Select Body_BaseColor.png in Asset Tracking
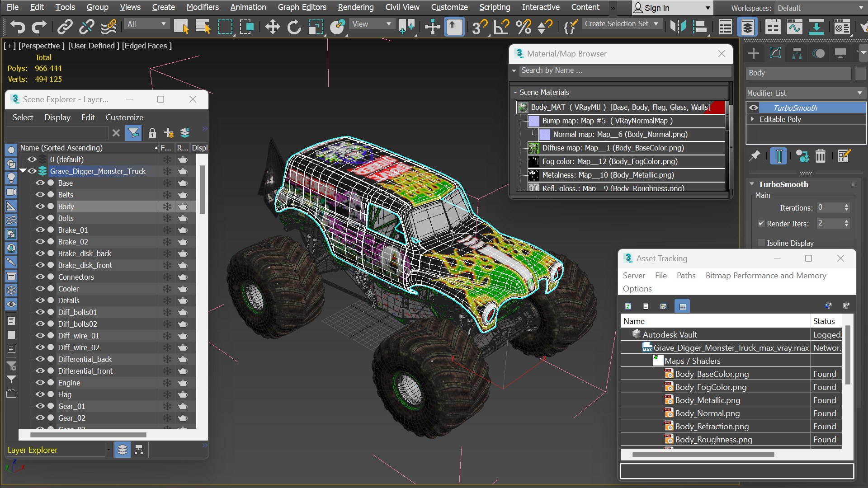This screenshot has height=488, width=868. tap(712, 374)
